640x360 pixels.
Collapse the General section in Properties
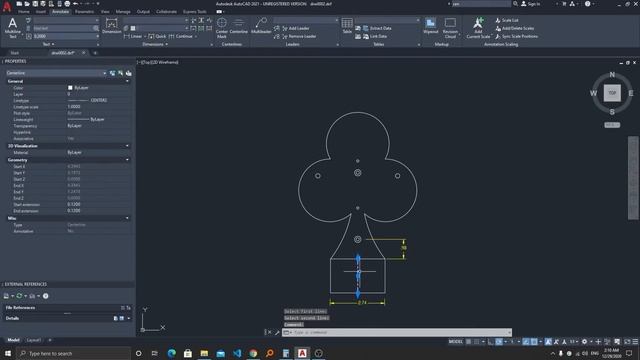click(x=127, y=81)
